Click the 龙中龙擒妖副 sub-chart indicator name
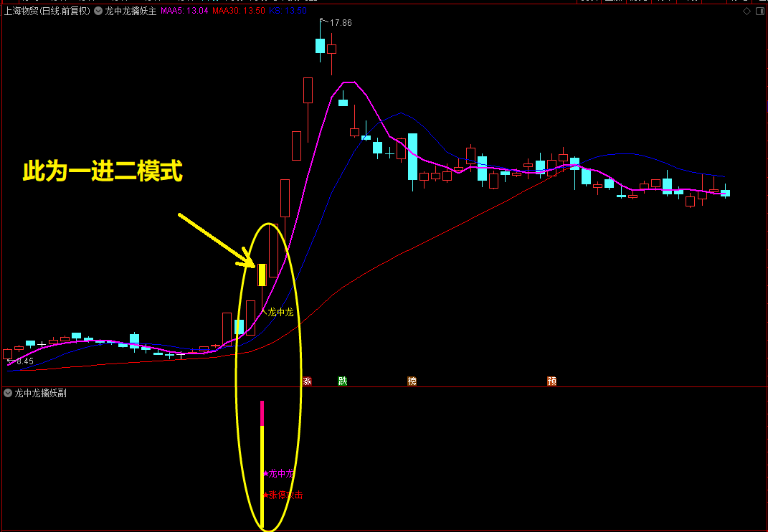Image resolution: width=768 pixels, height=532 pixels. click(x=40, y=393)
